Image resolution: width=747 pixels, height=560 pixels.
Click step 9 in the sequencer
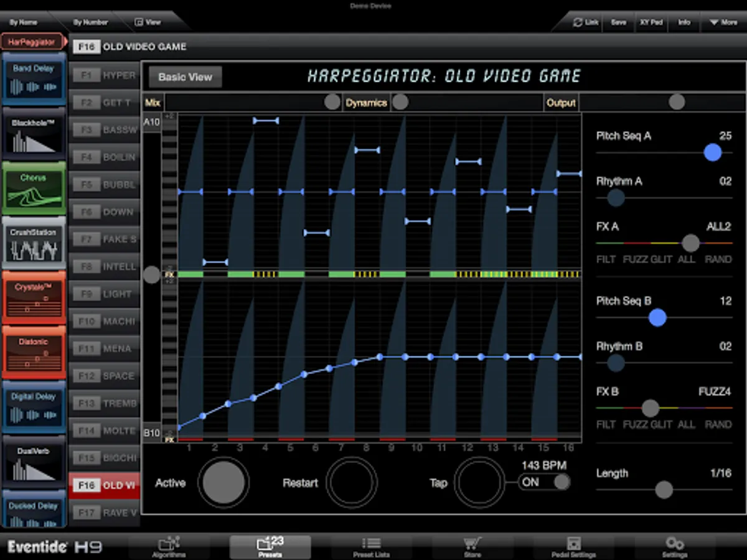(x=391, y=448)
